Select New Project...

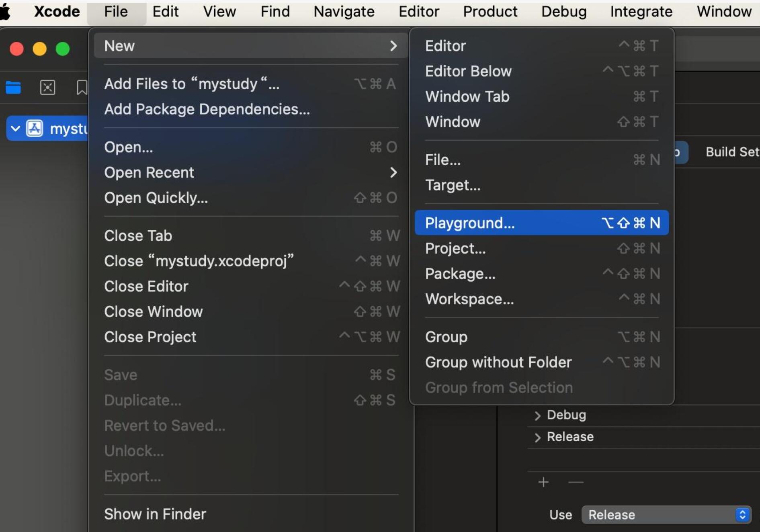tap(541, 248)
